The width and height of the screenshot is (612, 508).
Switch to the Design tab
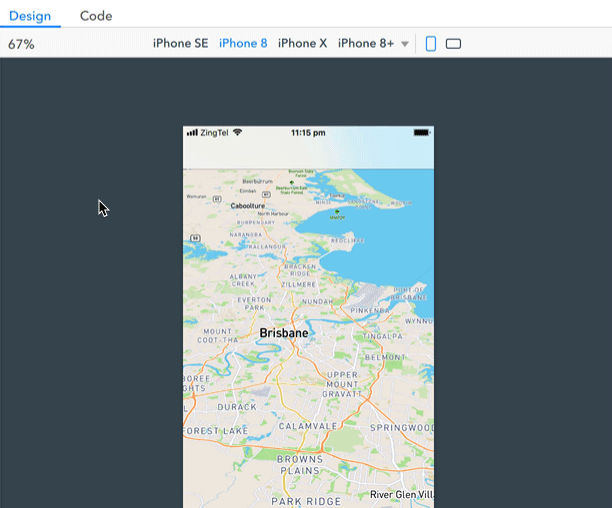(30, 16)
